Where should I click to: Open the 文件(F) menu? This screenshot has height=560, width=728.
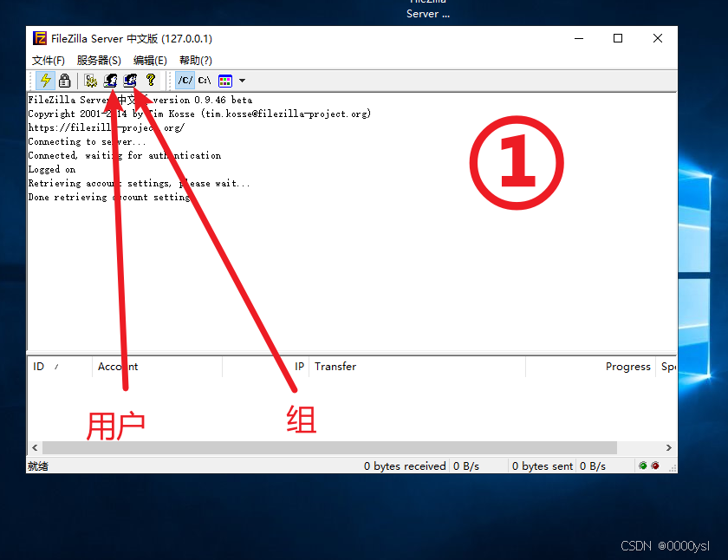(49, 61)
